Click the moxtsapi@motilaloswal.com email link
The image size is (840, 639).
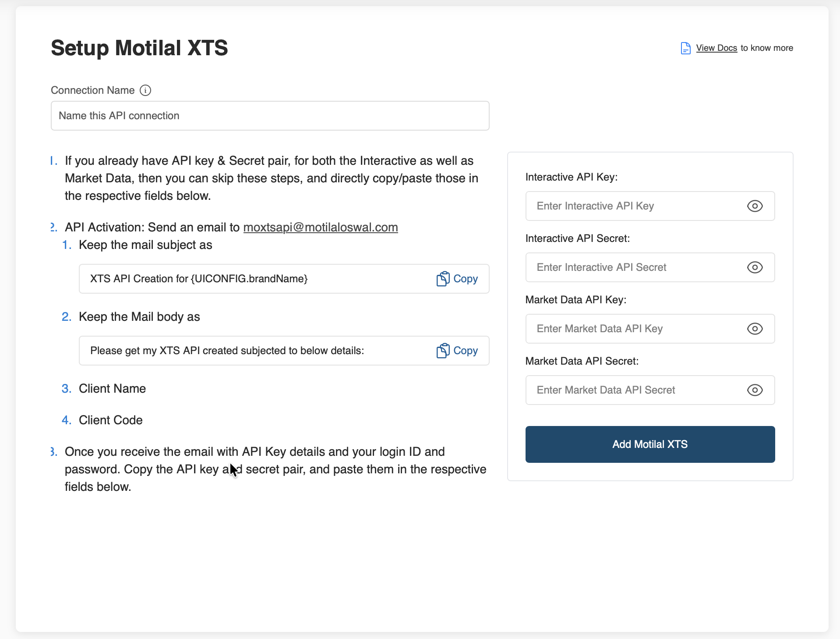[x=320, y=227]
